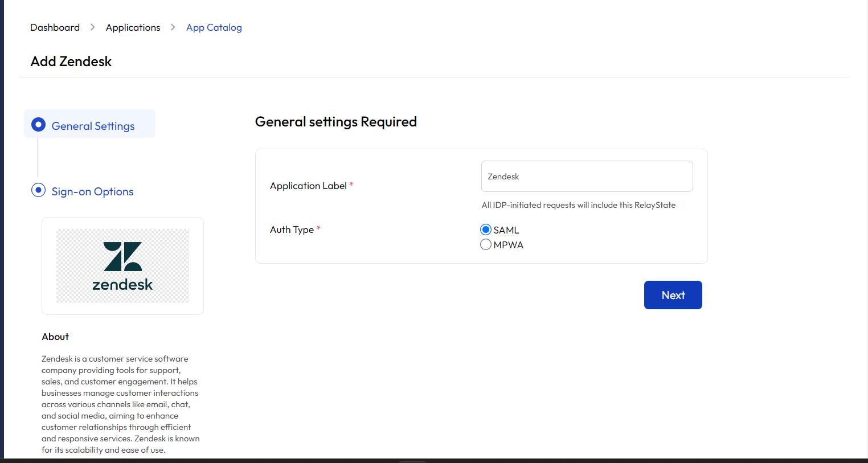Viewport: 868px width, 463px height.
Task: Click the RelayState hint text
Action: click(579, 205)
